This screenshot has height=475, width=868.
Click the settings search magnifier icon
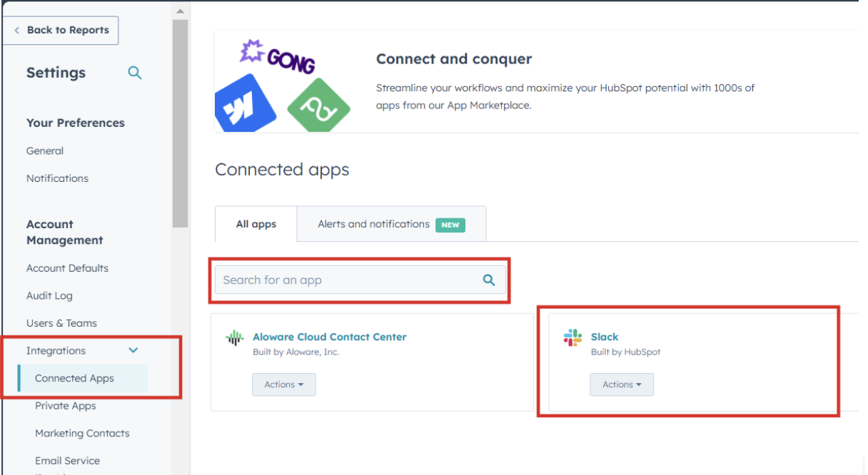(134, 73)
